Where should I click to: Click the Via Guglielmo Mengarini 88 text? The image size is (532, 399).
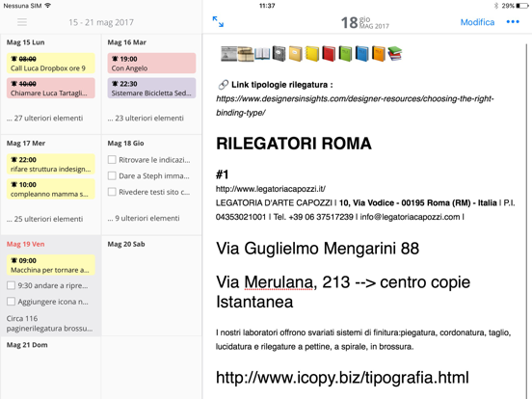[318, 248]
